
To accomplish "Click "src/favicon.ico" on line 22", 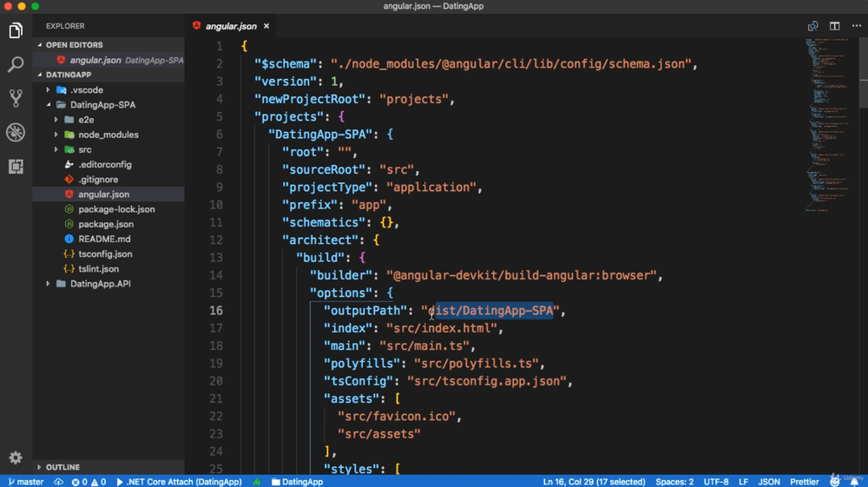I will [x=397, y=416].
